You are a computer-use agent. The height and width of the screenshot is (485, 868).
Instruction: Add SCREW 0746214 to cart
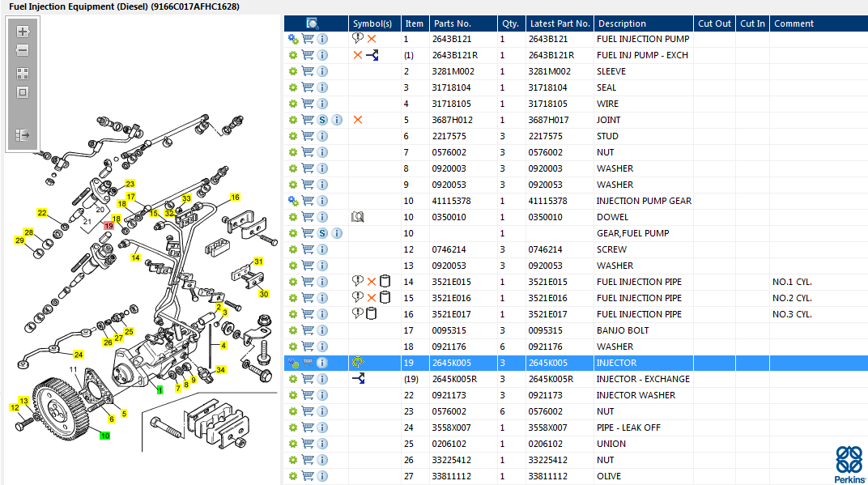click(308, 249)
